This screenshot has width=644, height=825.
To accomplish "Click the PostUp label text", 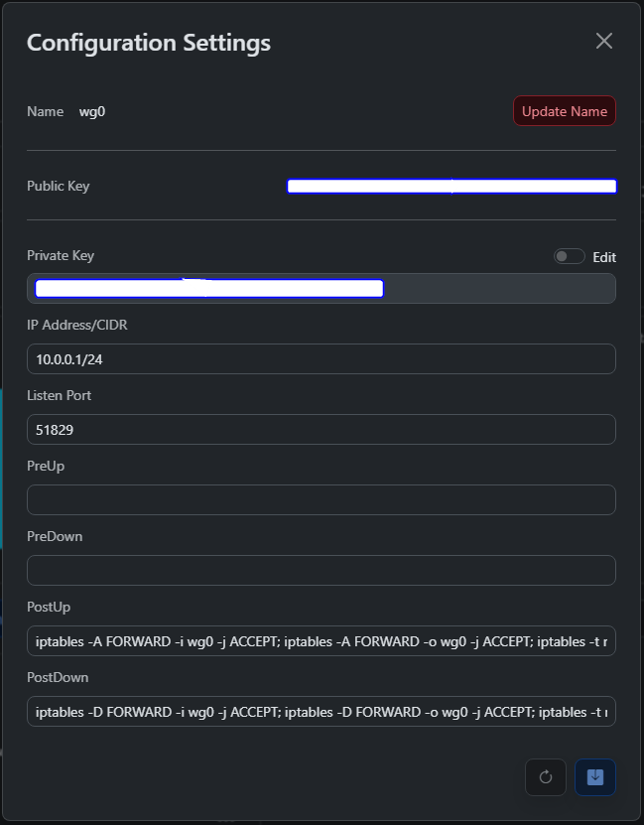I will (x=49, y=607).
